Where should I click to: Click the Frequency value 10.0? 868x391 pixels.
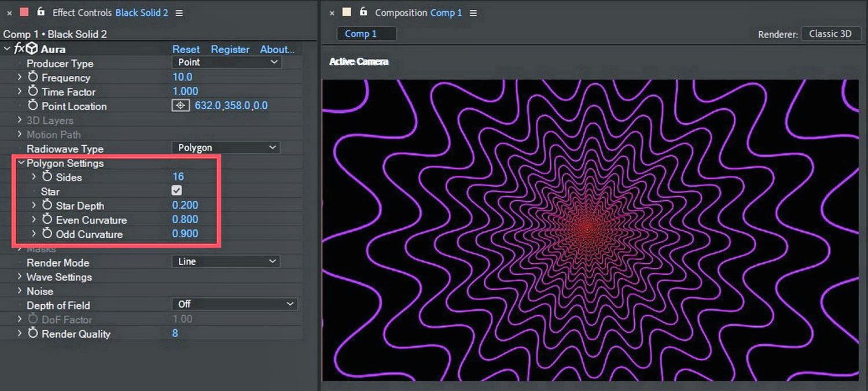pyautogui.click(x=182, y=77)
